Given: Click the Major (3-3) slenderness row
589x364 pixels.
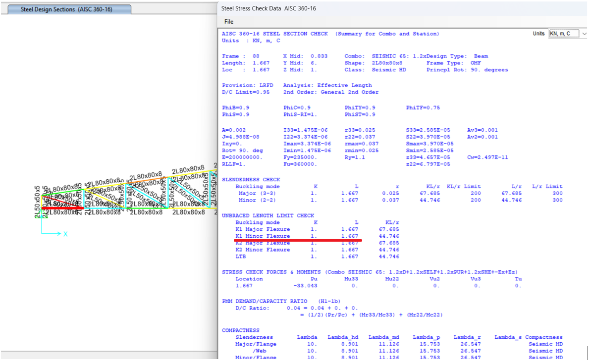Looking at the screenshot, I should [400, 193].
